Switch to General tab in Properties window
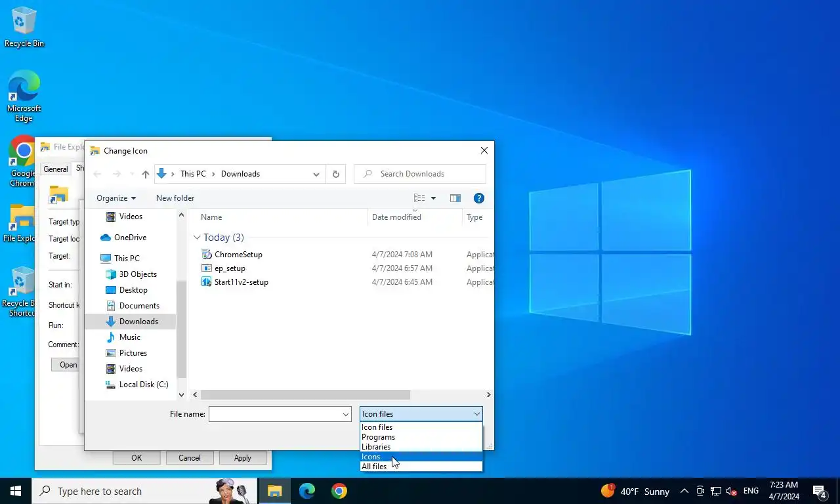840x504 pixels. click(56, 169)
